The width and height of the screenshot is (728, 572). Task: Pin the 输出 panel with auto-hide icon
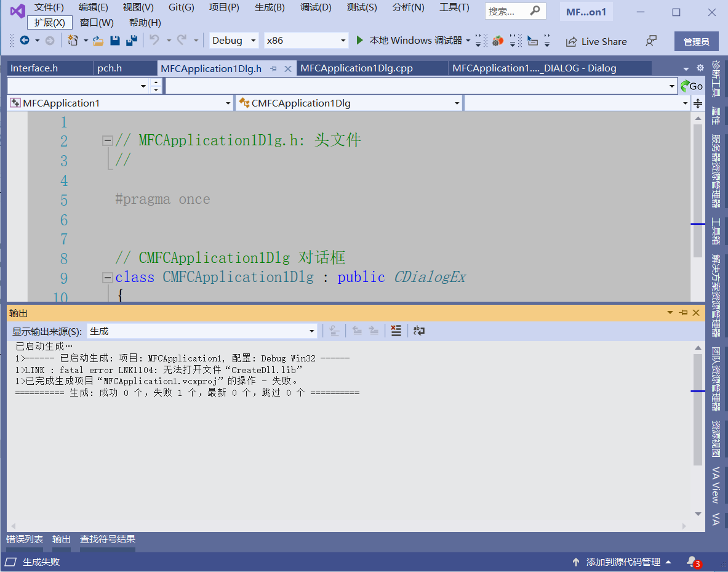[x=683, y=313]
